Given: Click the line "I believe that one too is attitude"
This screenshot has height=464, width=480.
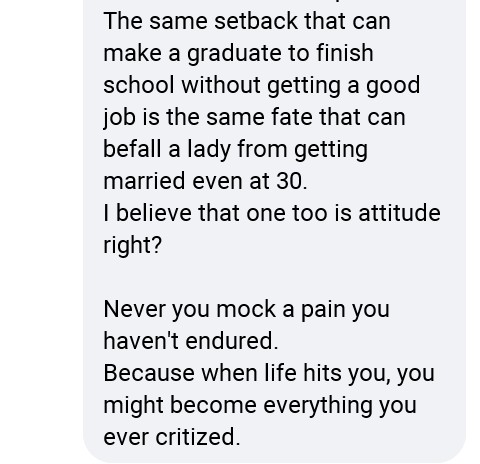Looking at the screenshot, I should pyautogui.click(x=272, y=213).
